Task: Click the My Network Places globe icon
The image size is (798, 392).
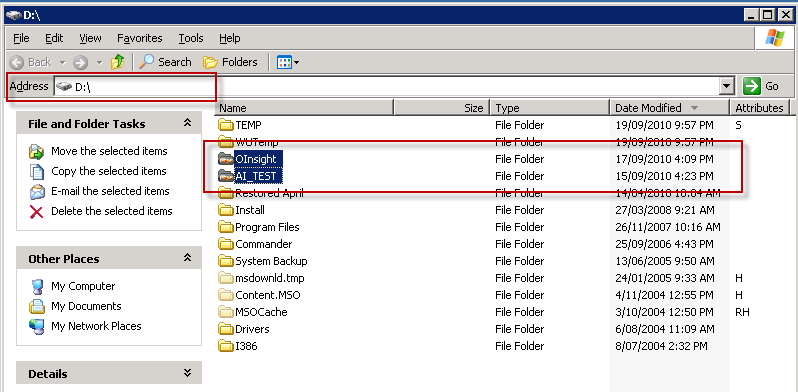Action: (37, 326)
